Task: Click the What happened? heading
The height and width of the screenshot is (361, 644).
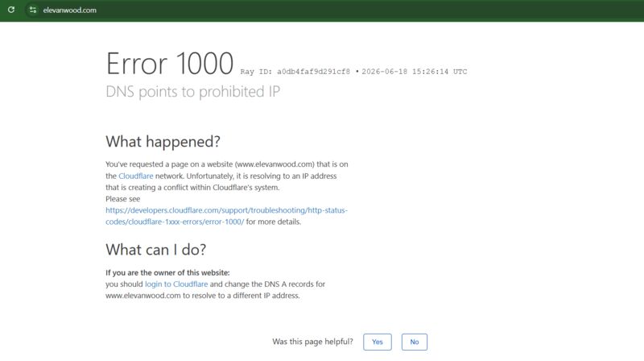Action: (x=163, y=142)
